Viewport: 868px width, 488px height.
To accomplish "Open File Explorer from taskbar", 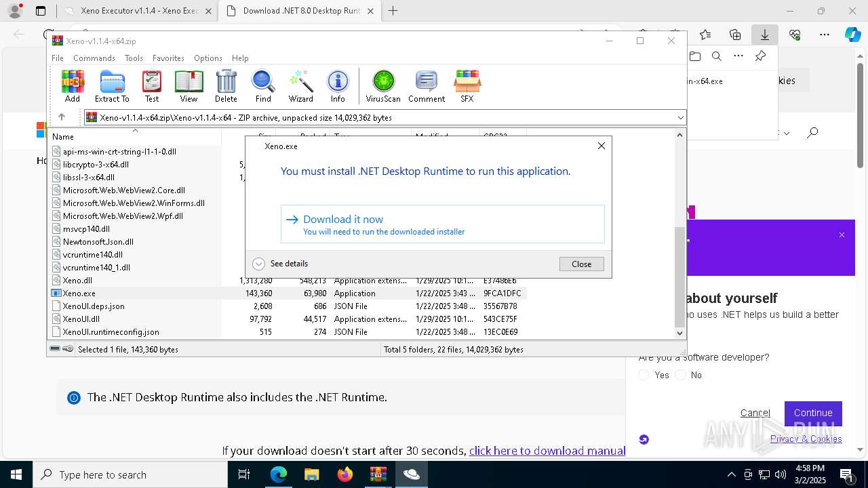I will (x=311, y=474).
